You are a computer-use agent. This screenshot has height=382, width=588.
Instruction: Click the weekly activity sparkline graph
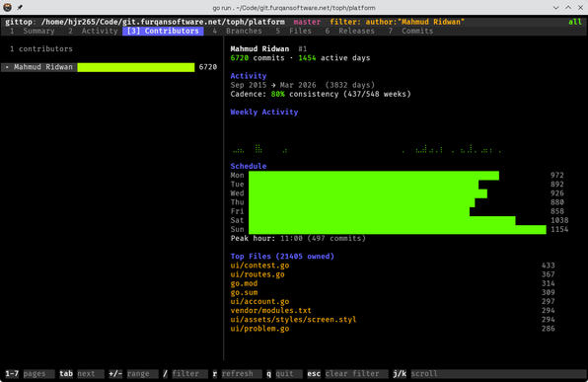coord(367,149)
